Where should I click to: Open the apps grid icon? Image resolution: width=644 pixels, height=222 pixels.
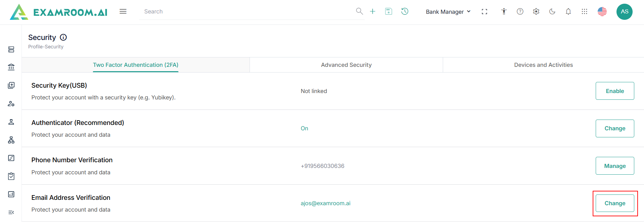tap(584, 11)
